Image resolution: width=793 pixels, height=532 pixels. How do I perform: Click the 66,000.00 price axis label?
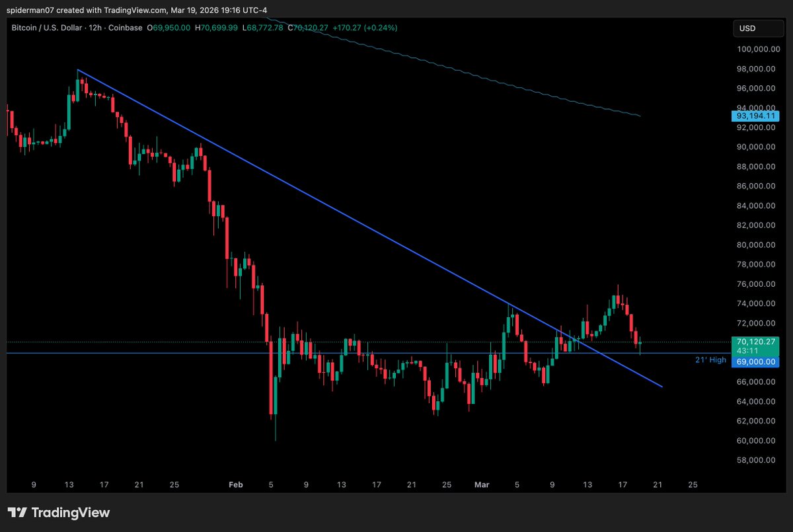(757, 382)
